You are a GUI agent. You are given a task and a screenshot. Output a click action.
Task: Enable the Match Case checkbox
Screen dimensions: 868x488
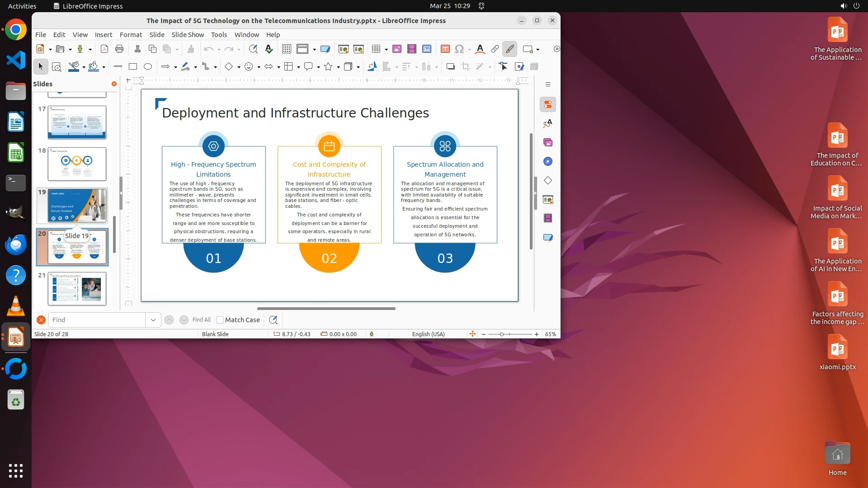pyautogui.click(x=220, y=320)
